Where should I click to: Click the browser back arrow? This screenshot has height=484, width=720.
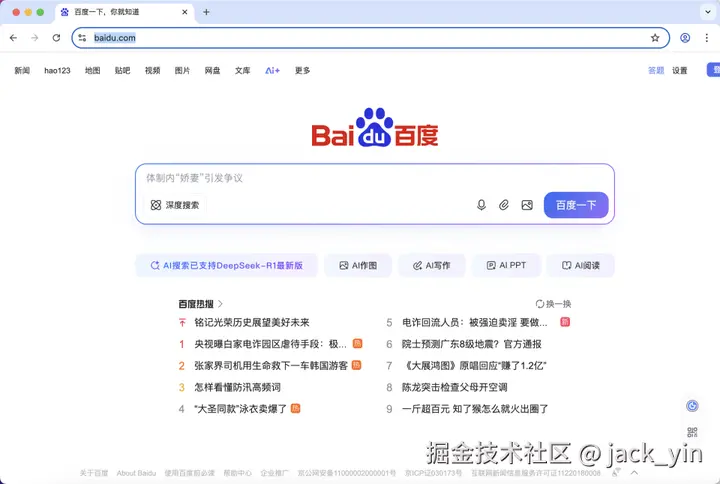(13, 38)
